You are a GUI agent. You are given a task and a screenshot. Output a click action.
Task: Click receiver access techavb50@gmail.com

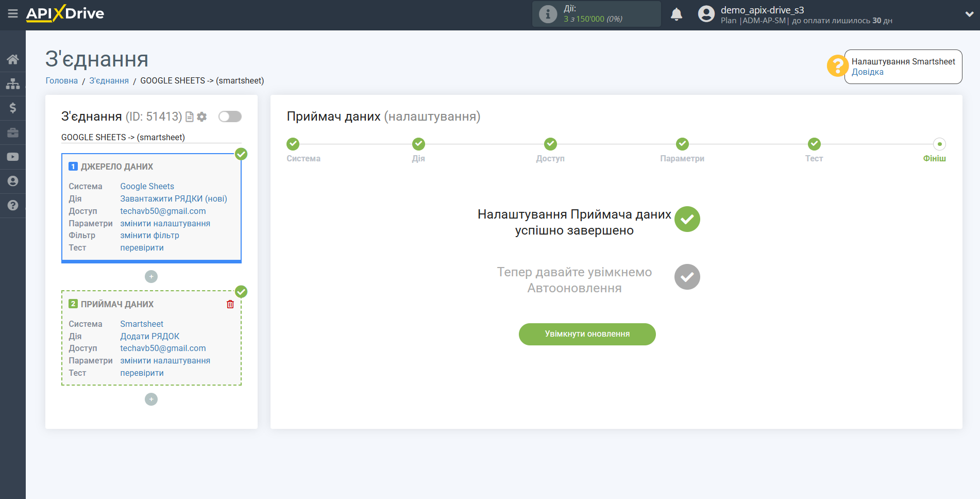(x=163, y=348)
